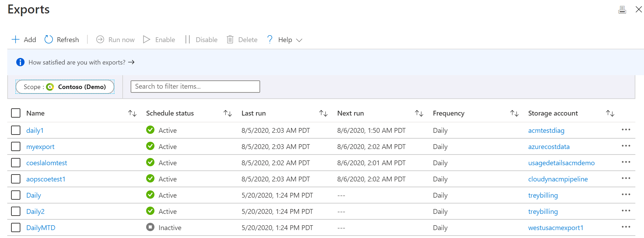
Task: Click the Search to filter items field
Action: point(195,87)
